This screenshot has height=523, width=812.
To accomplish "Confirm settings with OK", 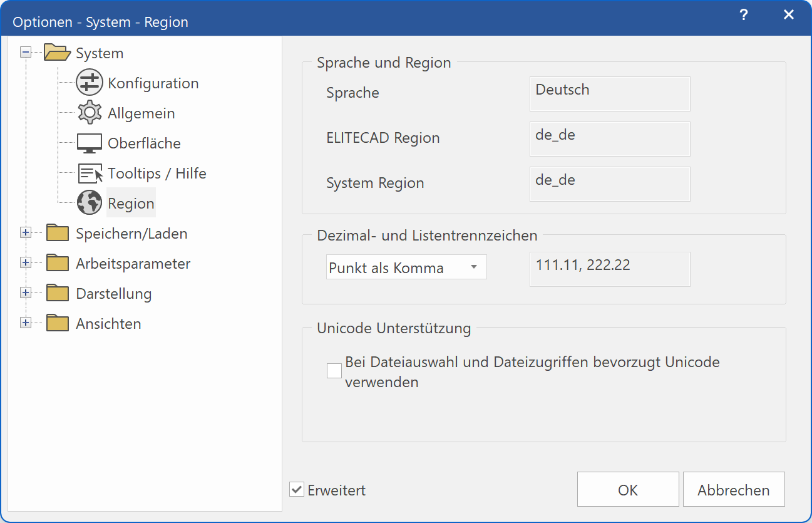I will (627, 489).
